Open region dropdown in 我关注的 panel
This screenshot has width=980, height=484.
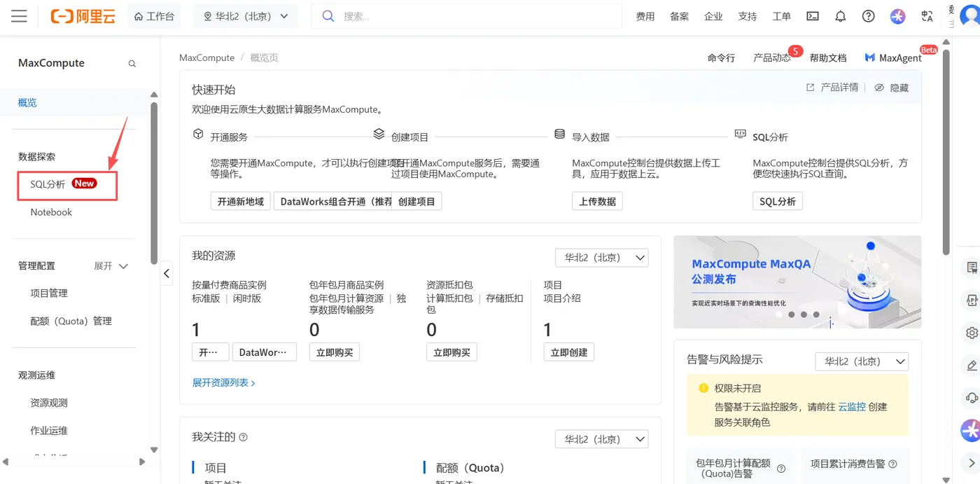coord(602,439)
